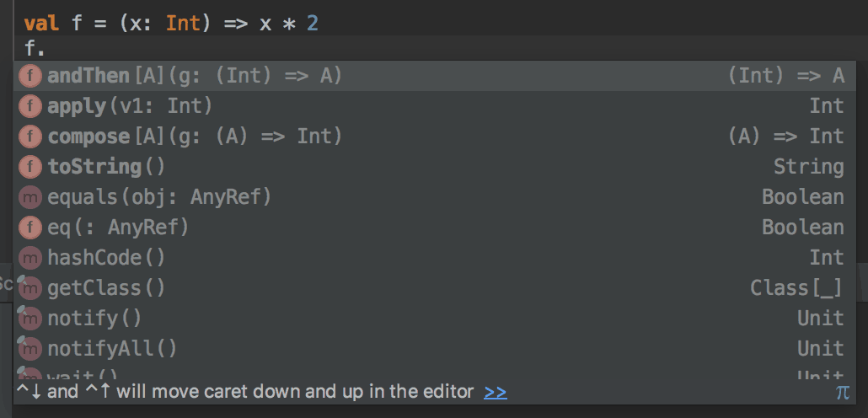Click the method icon beside notify()
The width and height of the screenshot is (868, 418).
pos(30,319)
